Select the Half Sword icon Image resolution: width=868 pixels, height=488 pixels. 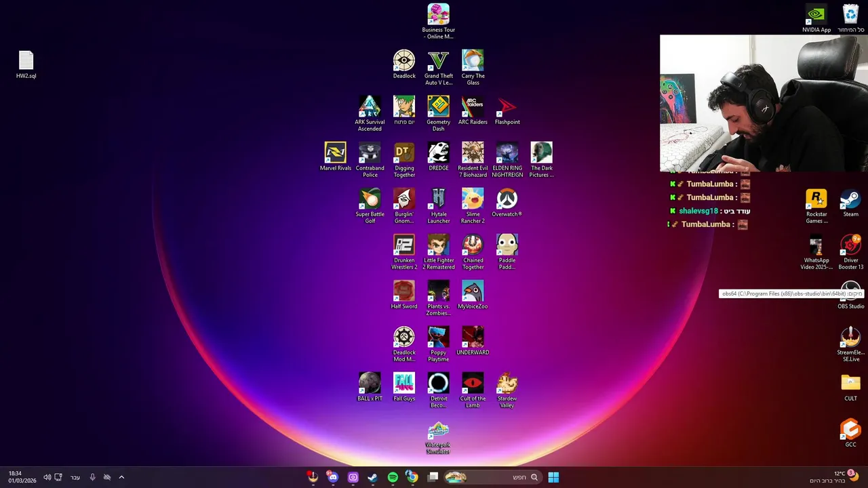[x=404, y=295]
